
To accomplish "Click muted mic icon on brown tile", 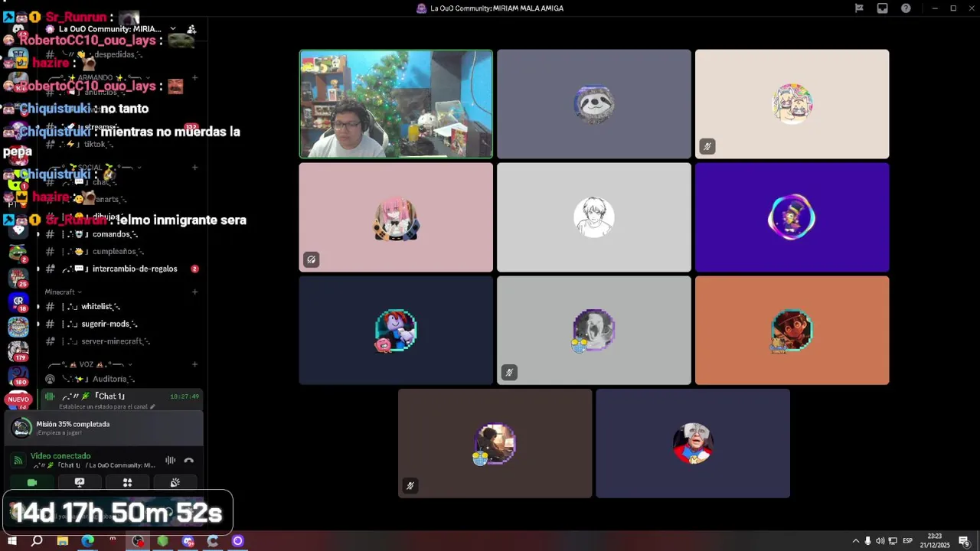I will [x=410, y=485].
